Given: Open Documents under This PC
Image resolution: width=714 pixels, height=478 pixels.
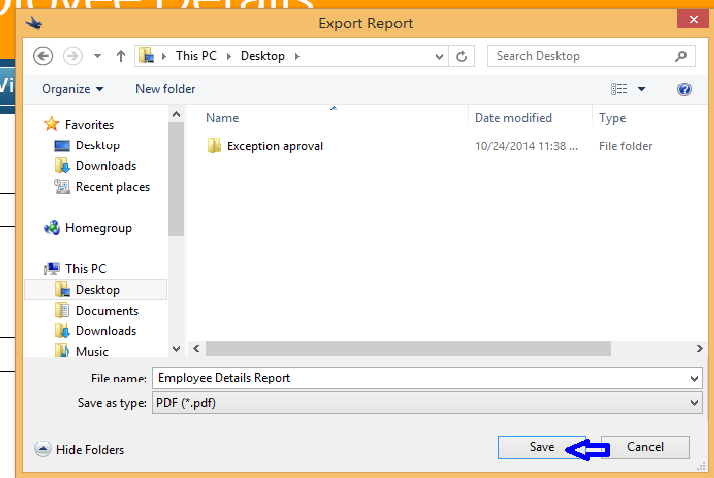Looking at the screenshot, I should [x=107, y=310].
